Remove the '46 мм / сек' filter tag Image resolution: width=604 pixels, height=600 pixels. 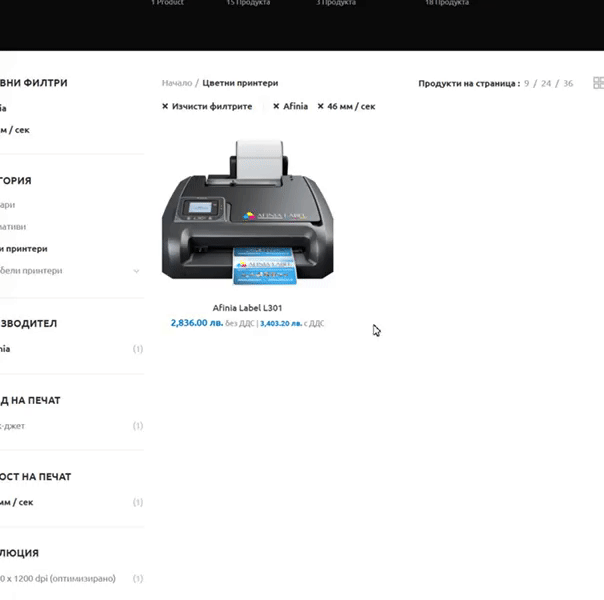(x=346, y=106)
